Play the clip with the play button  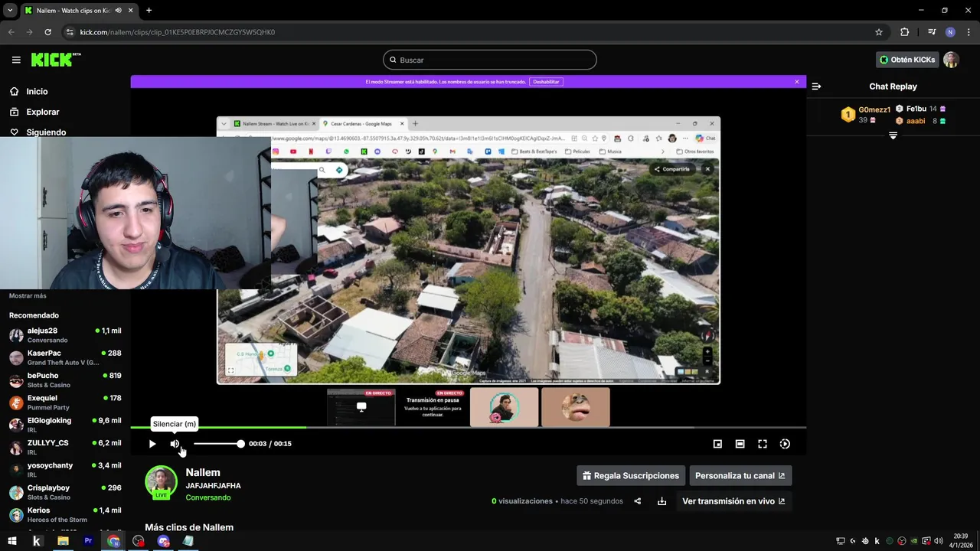[x=152, y=444]
